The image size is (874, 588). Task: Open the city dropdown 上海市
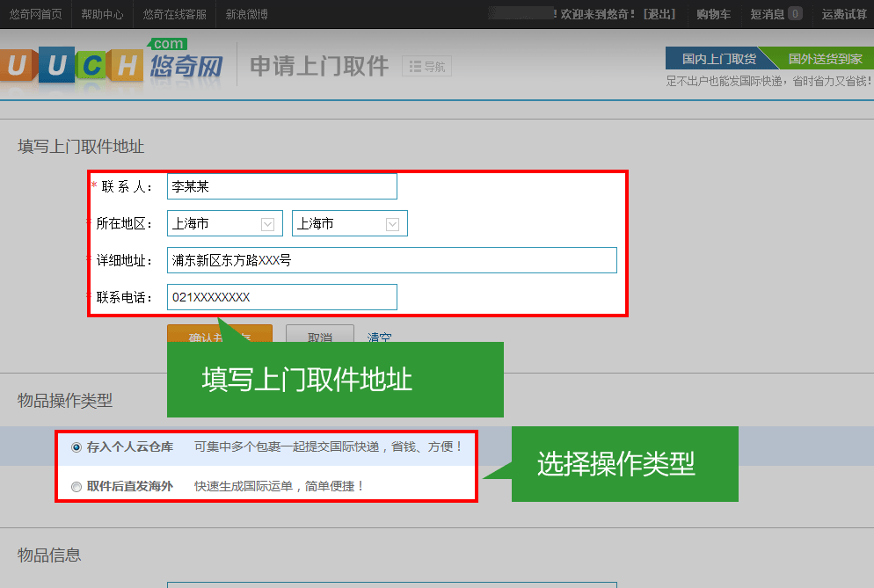[349, 223]
